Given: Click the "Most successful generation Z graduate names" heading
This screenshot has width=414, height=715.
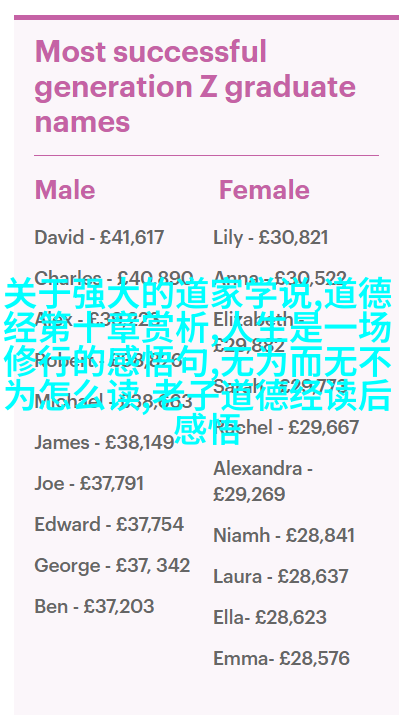Looking at the screenshot, I should [x=195, y=86].
